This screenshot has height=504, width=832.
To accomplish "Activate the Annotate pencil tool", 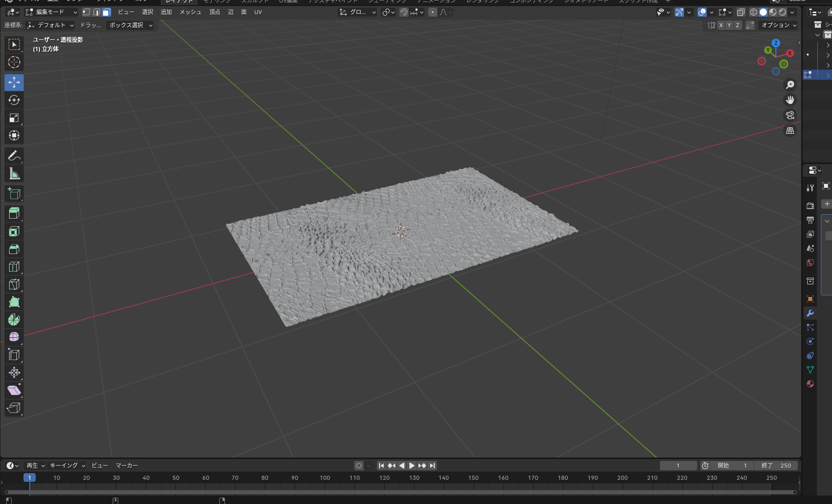I will coord(14,156).
